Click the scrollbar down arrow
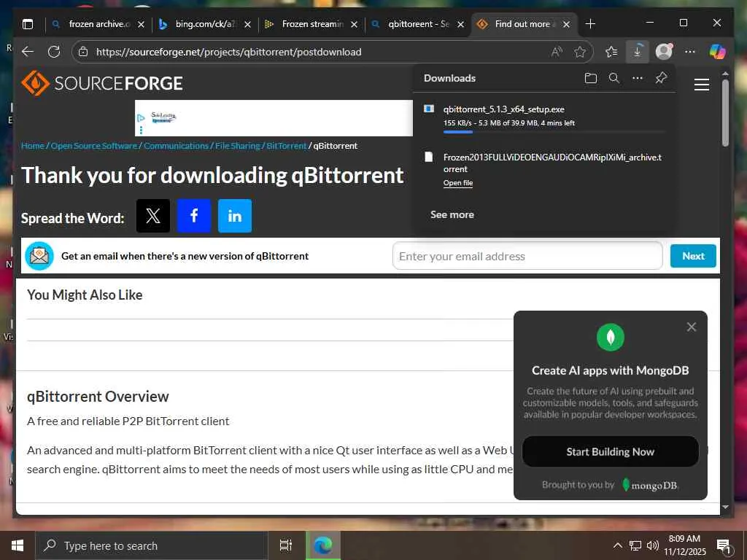The height and width of the screenshot is (560, 747). (x=725, y=507)
